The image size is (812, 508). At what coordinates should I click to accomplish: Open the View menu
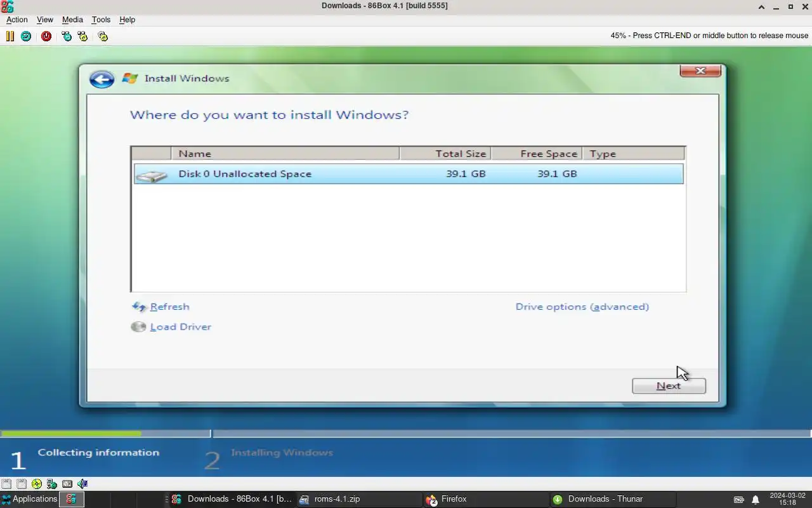(45, 20)
